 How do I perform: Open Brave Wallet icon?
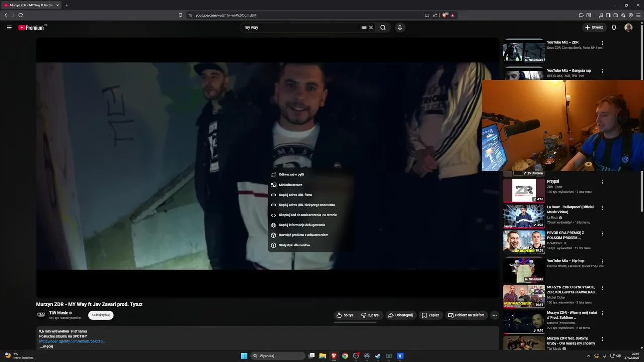pyautogui.click(x=616, y=15)
